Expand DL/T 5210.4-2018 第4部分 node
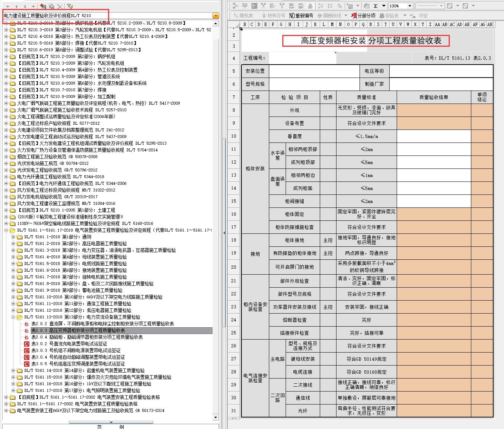504x429 pixels. [x=6, y=37]
